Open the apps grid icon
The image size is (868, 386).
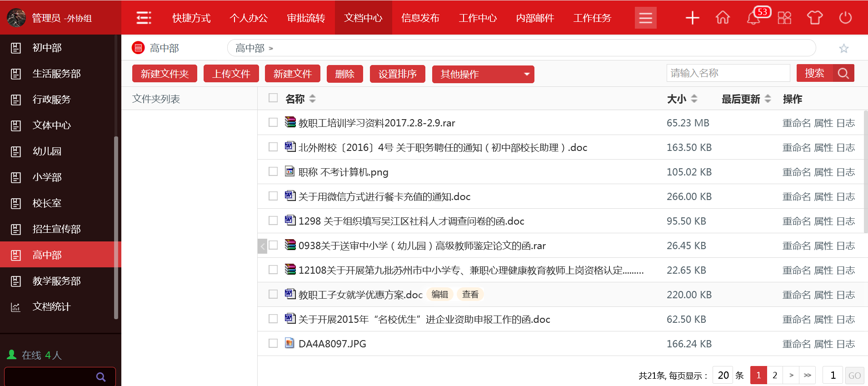click(784, 18)
